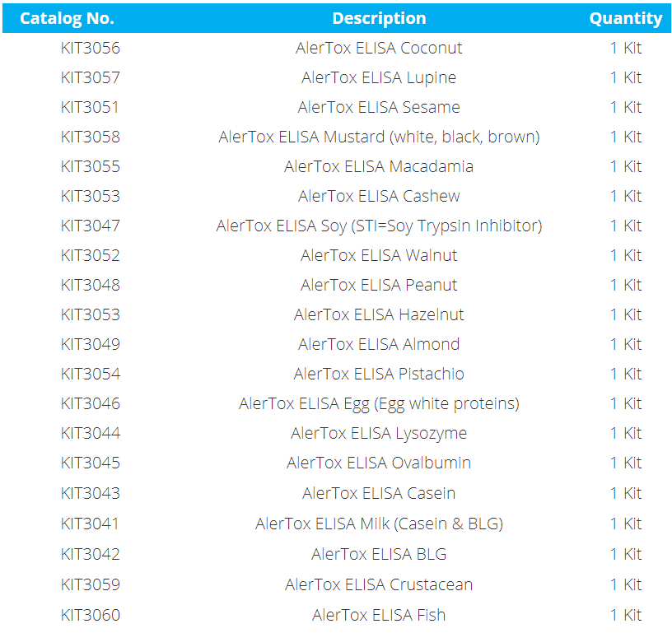Click the AlerTox ELISA Coconut description
This screenshot has height=633, width=672.
(x=379, y=48)
